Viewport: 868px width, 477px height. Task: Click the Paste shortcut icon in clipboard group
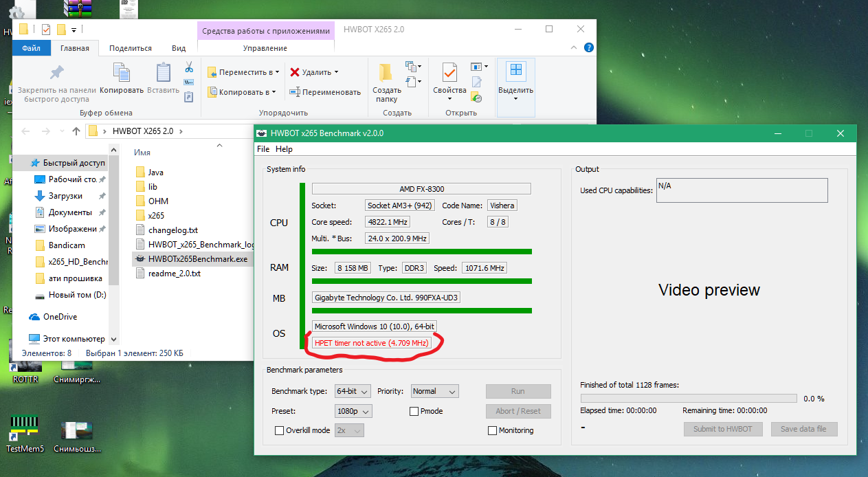[x=189, y=98]
